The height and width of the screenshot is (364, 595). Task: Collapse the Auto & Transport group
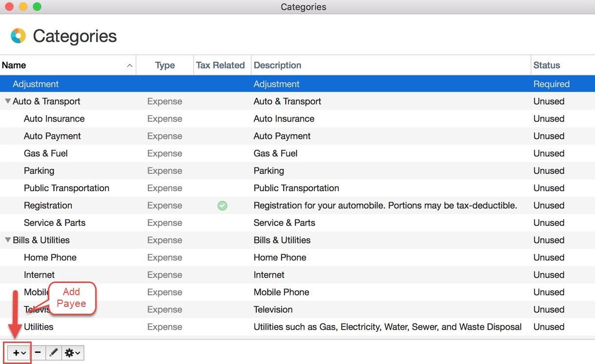[x=7, y=101]
